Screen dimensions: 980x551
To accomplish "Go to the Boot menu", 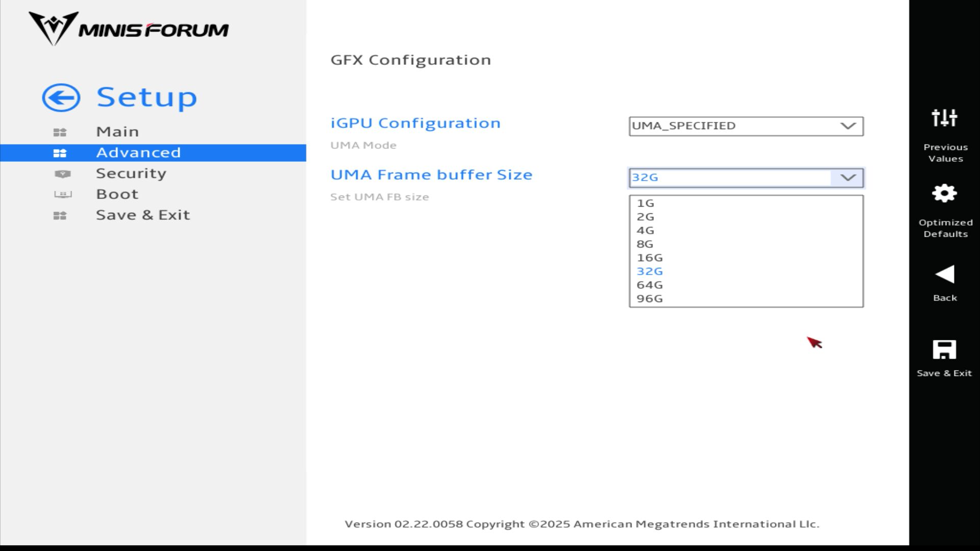I will point(117,194).
